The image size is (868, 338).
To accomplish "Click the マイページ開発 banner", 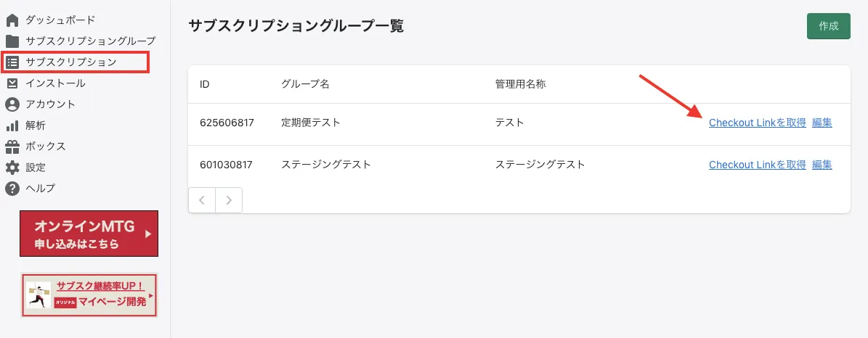I will pos(89,295).
